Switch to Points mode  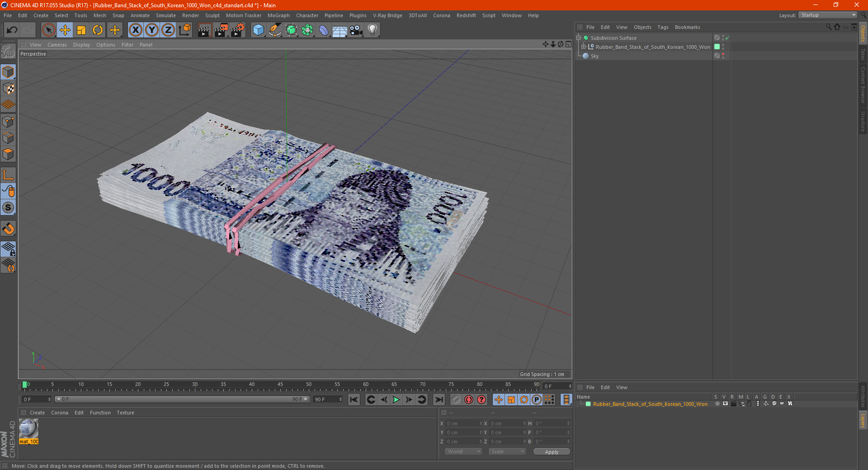[8, 122]
